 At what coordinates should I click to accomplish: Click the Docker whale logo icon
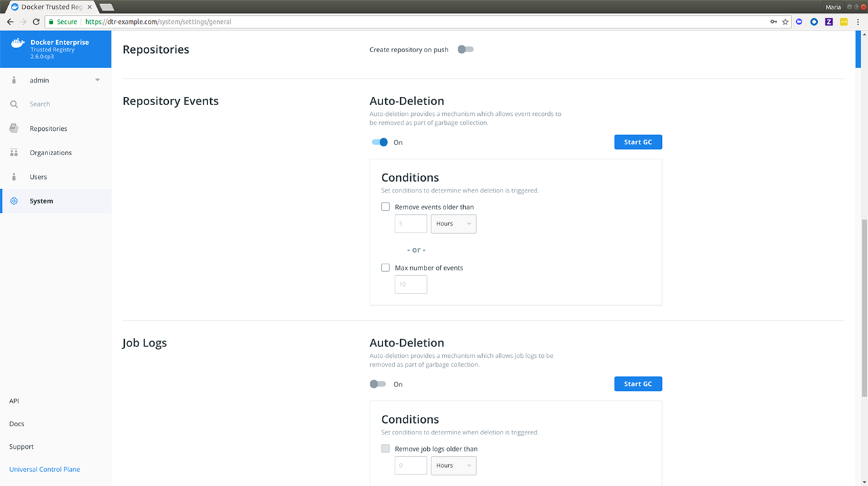tap(18, 45)
